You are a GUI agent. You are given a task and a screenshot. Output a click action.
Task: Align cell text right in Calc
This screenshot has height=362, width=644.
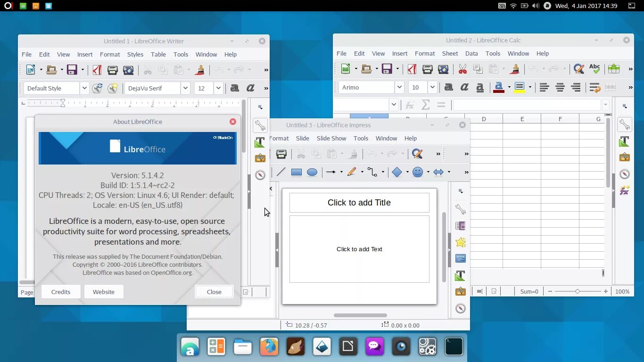point(576,87)
